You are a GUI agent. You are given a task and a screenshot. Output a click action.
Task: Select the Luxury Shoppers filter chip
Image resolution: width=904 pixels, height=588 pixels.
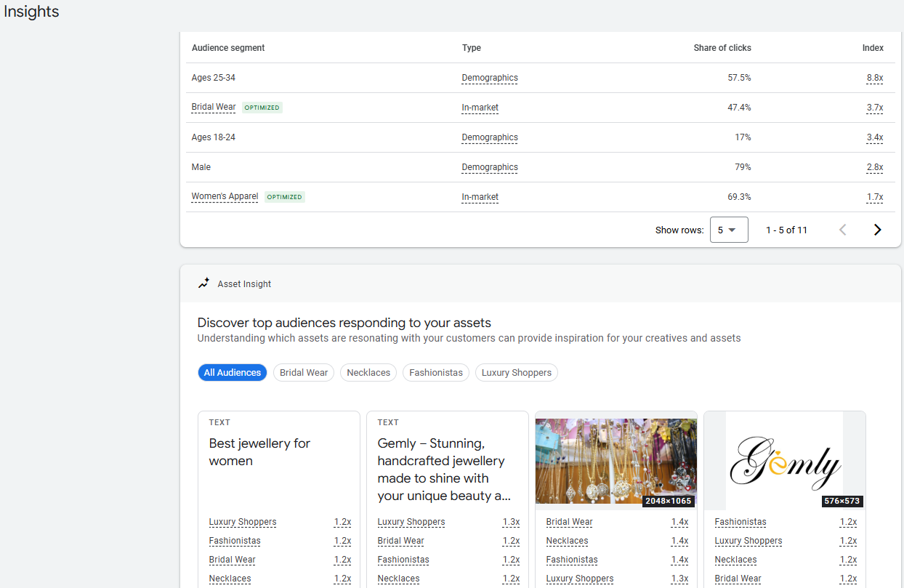coord(517,372)
